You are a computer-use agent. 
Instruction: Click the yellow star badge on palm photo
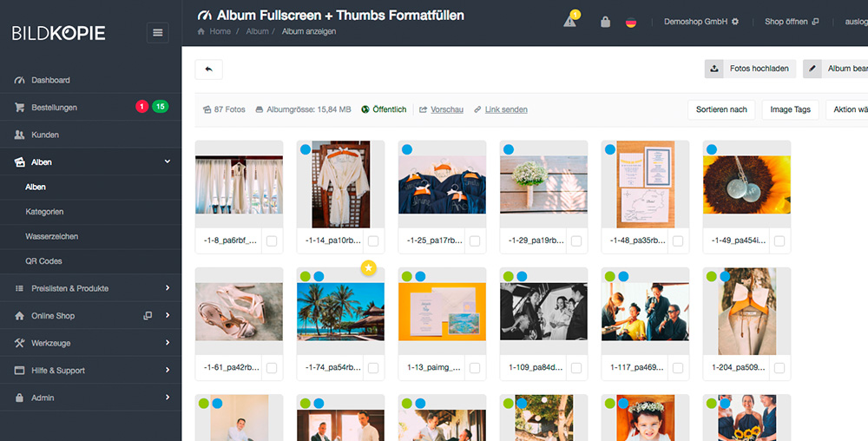coord(368,268)
